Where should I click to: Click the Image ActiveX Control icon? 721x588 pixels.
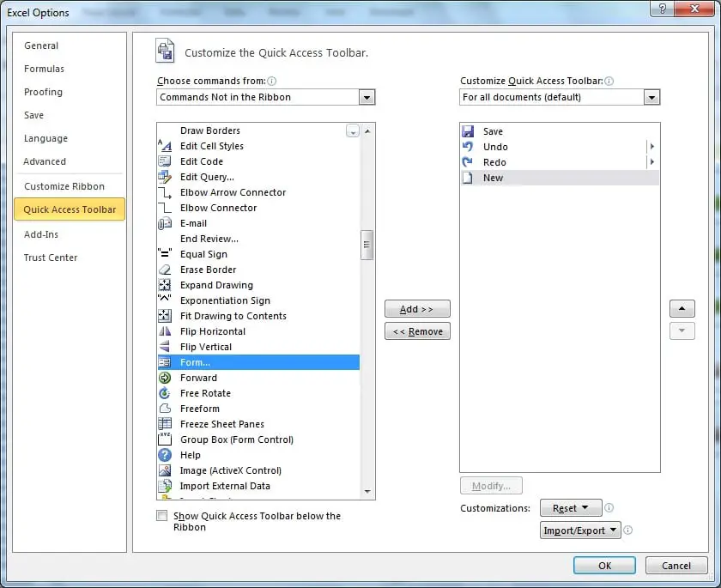point(165,470)
